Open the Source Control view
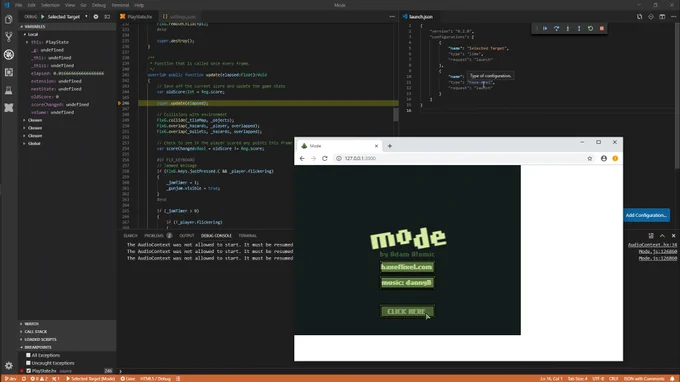The width and height of the screenshot is (680, 382). click(x=9, y=37)
